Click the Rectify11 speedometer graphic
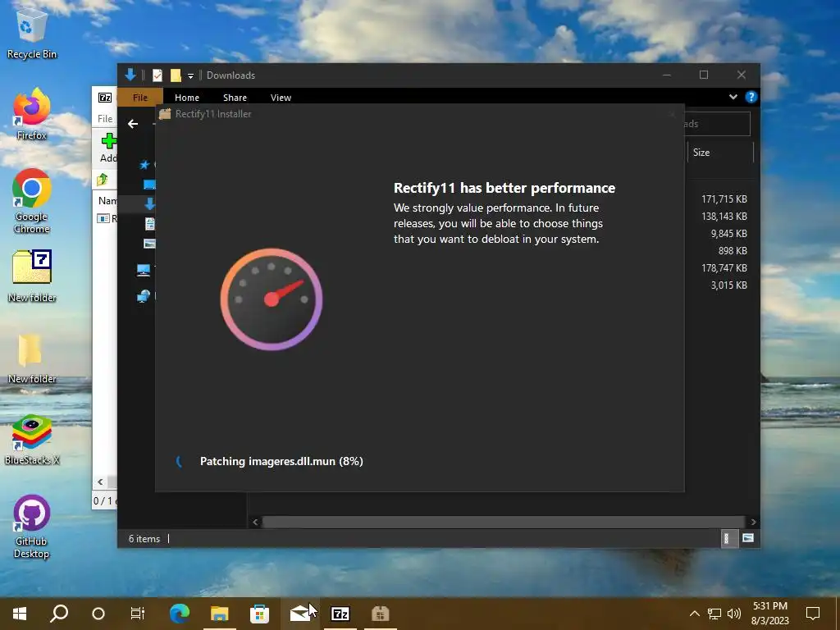The image size is (840, 630). pos(271,299)
